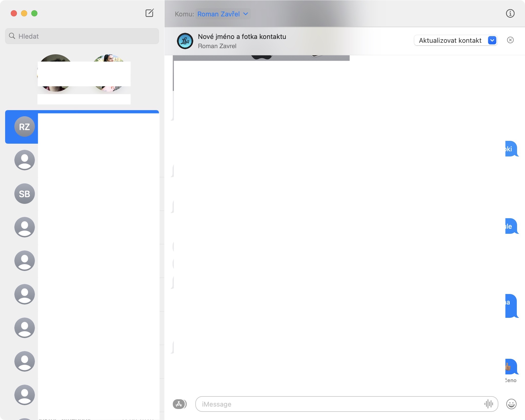
Task: Open conversation details info icon
Action: click(510, 13)
